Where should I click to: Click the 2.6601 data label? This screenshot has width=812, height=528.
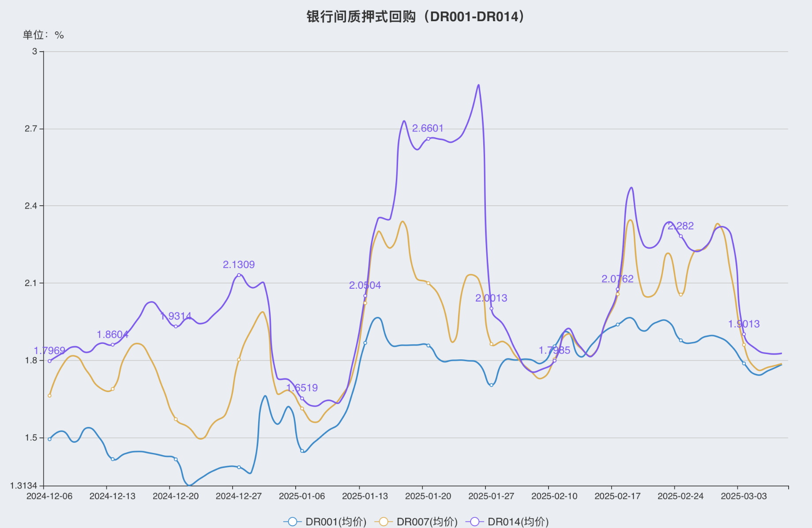[428, 128]
